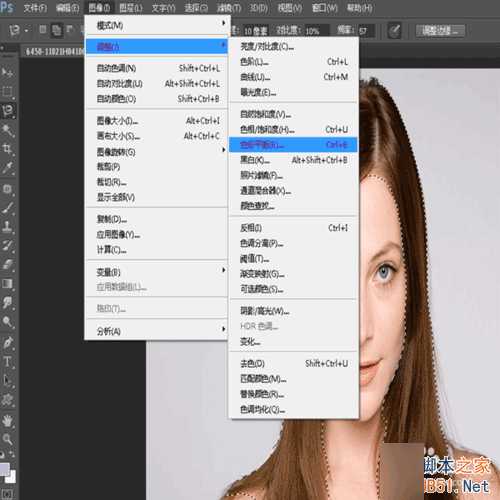Choose 色彩平衡 Ctrl+B menu entry
This screenshot has width=500, height=500.
293,145
